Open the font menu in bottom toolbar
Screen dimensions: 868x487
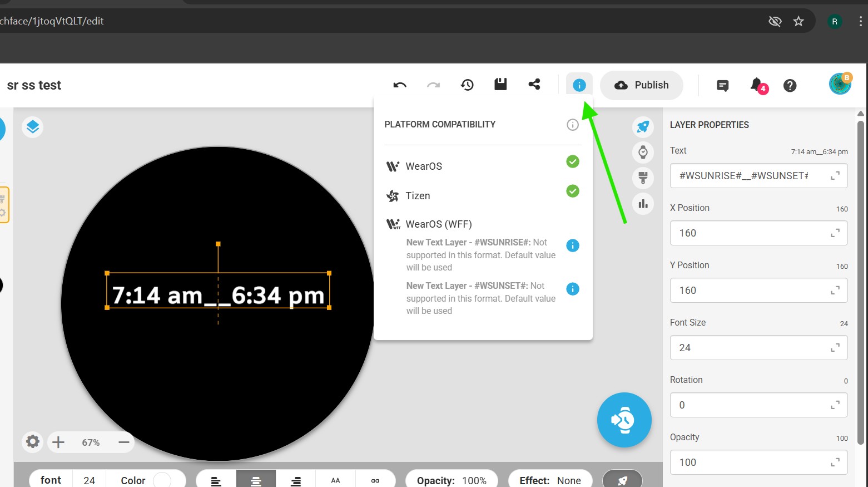(x=51, y=480)
